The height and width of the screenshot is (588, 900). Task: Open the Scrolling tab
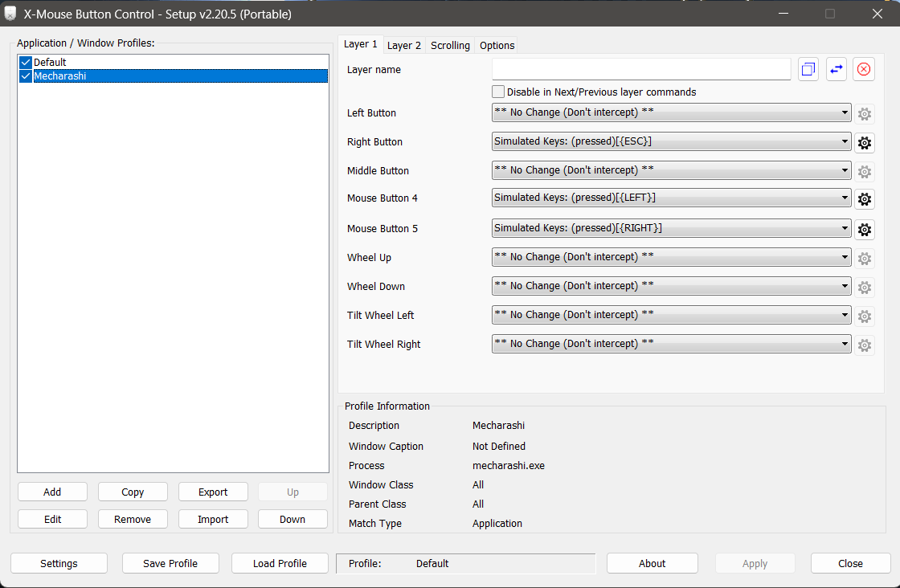tap(450, 46)
